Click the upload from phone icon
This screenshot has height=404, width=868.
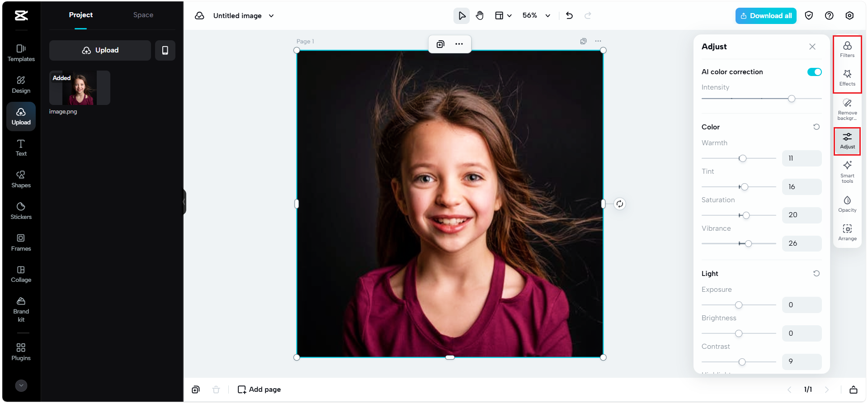tap(165, 50)
